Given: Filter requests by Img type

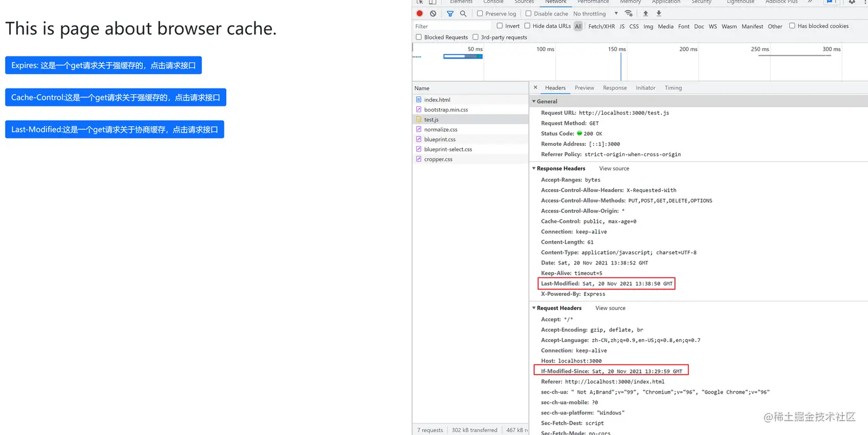Looking at the screenshot, I should point(648,26).
